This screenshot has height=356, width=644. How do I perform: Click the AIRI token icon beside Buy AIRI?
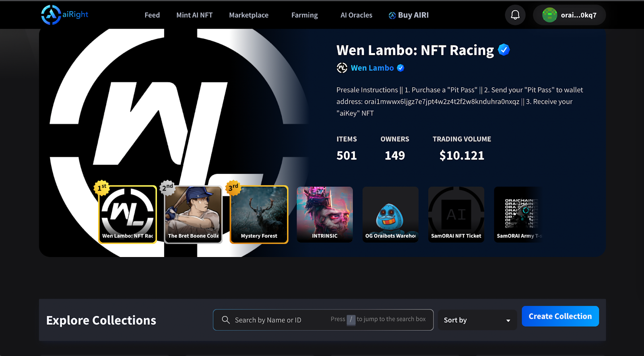click(x=392, y=15)
